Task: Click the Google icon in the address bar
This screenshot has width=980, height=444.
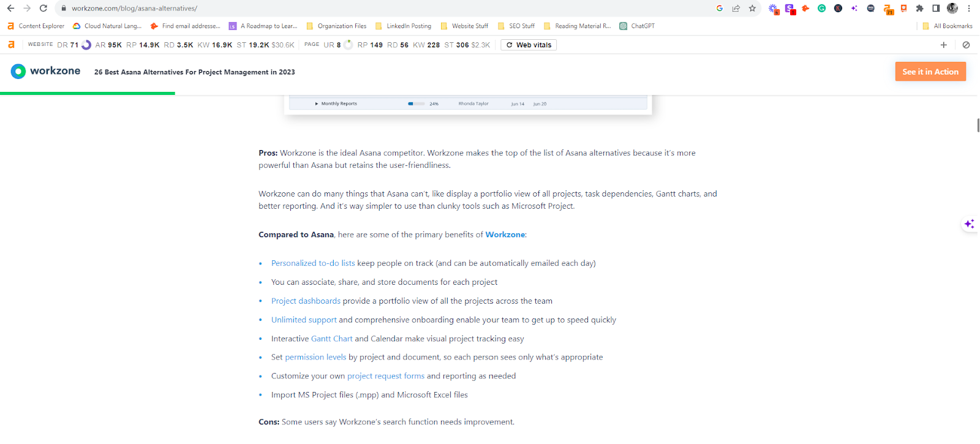Action: pyautogui.click(x=720, y=9)
